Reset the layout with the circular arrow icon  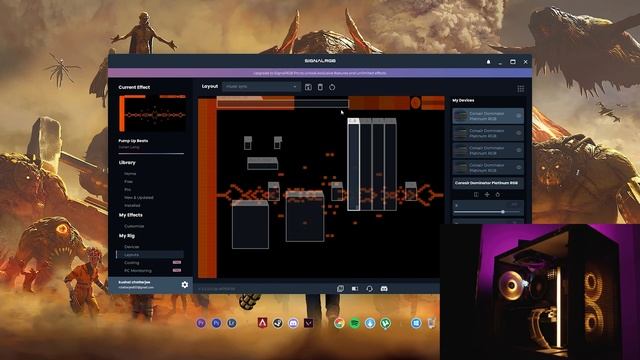[332, 87]
